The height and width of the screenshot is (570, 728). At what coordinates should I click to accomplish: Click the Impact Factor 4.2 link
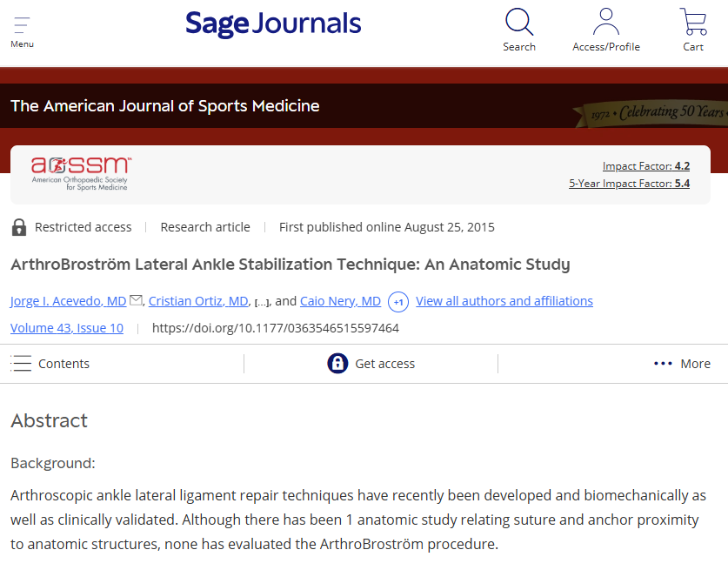(x=646, y=166)
